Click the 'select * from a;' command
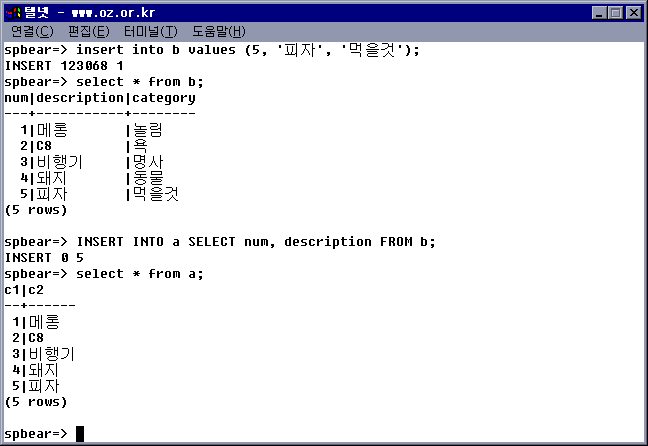 click(140, 274)
